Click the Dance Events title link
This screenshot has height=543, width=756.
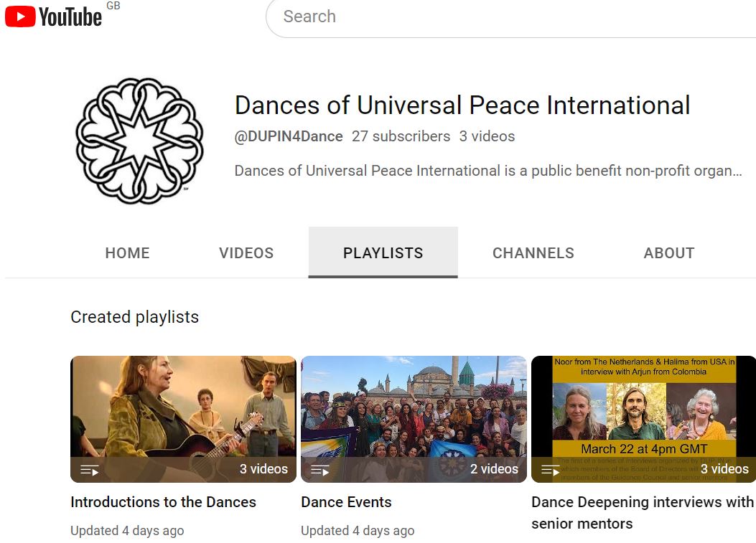click(x=346, y=502)
